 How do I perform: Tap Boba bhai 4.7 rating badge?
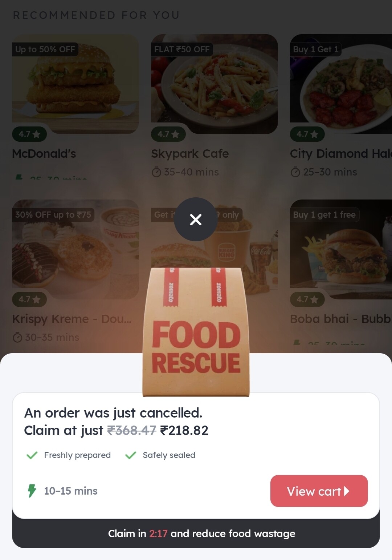click(x=307, y=299)
